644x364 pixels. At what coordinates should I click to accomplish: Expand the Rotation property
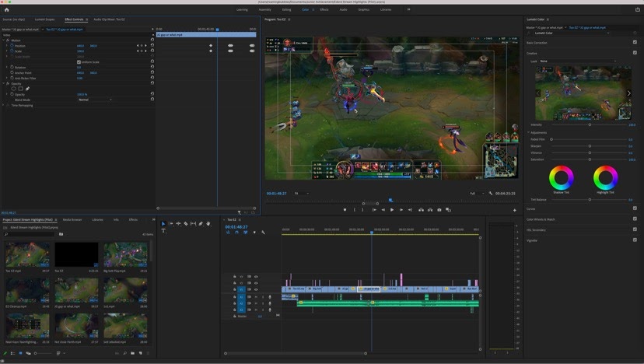7,67
